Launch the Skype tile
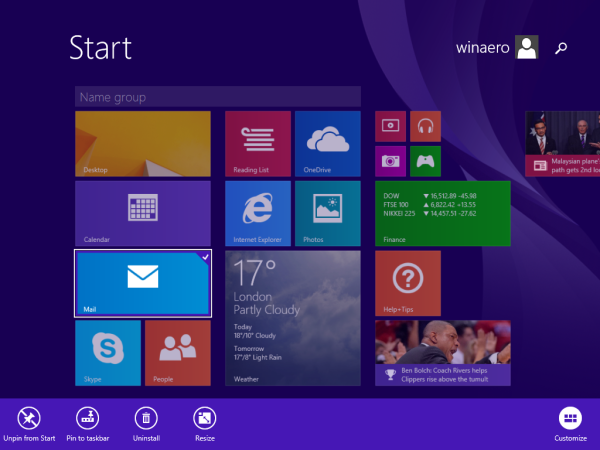 pos(108,353)
